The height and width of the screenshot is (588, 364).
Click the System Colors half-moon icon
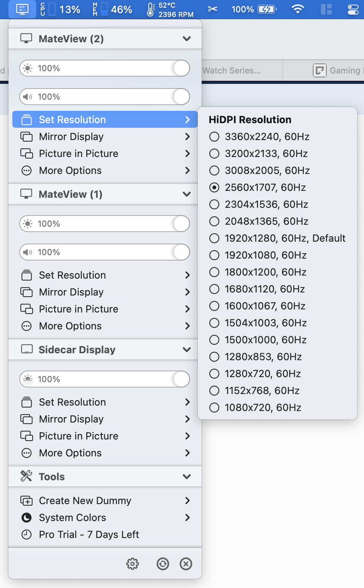[27, 518]
